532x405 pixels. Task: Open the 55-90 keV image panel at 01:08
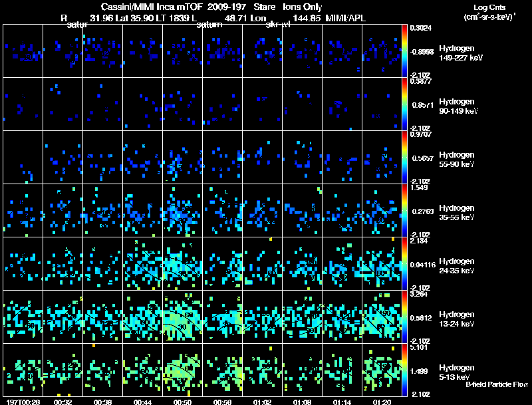point(302,157)
